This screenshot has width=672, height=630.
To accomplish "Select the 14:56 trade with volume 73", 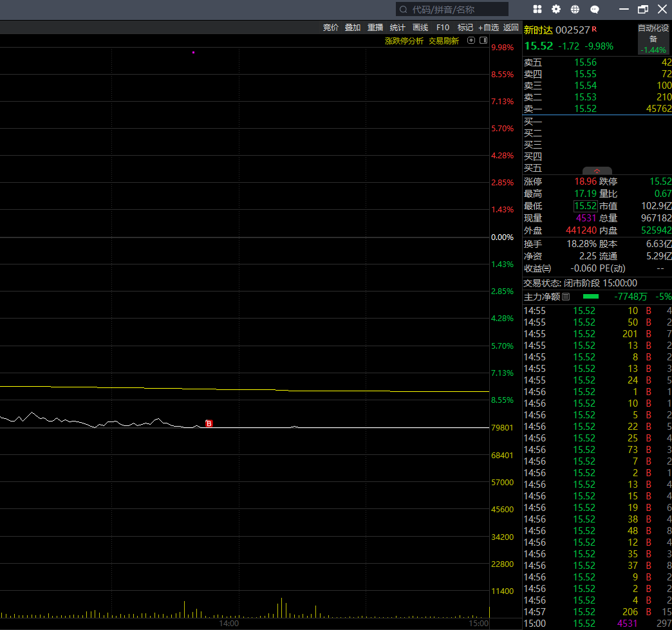I will [x=597, y=450].
